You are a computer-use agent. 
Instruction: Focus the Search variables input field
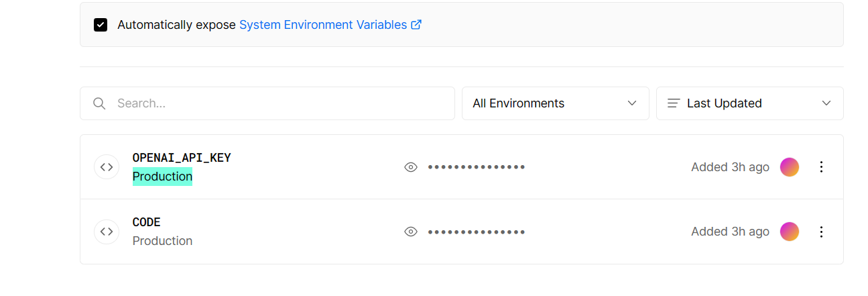coord(267,103)
